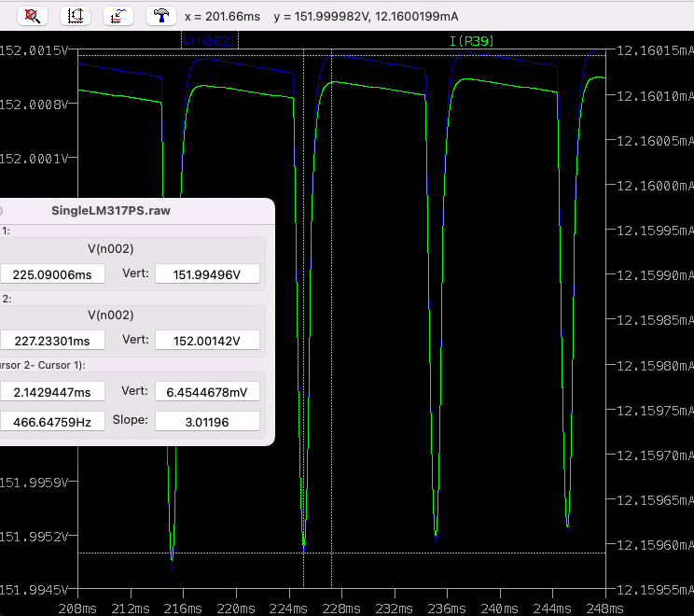
Task: Click right axis label 12.16000mA
Action: coord(655,186)
